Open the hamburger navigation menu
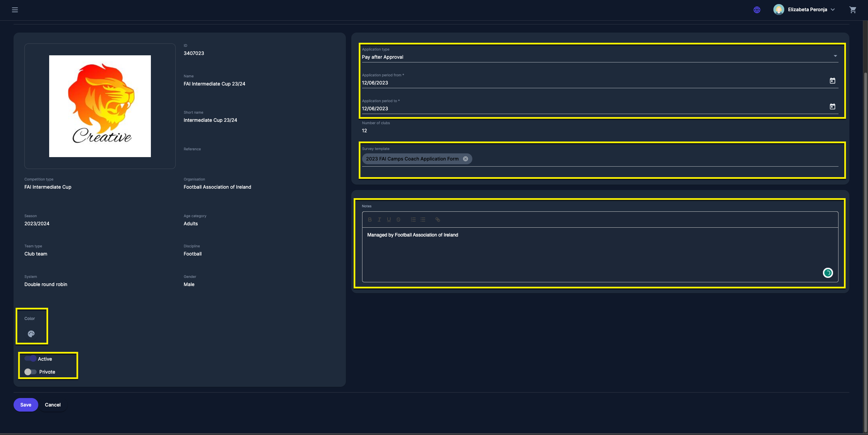This screenshot has height=435, width=868. pyautogui.click(x=15, y=10)
